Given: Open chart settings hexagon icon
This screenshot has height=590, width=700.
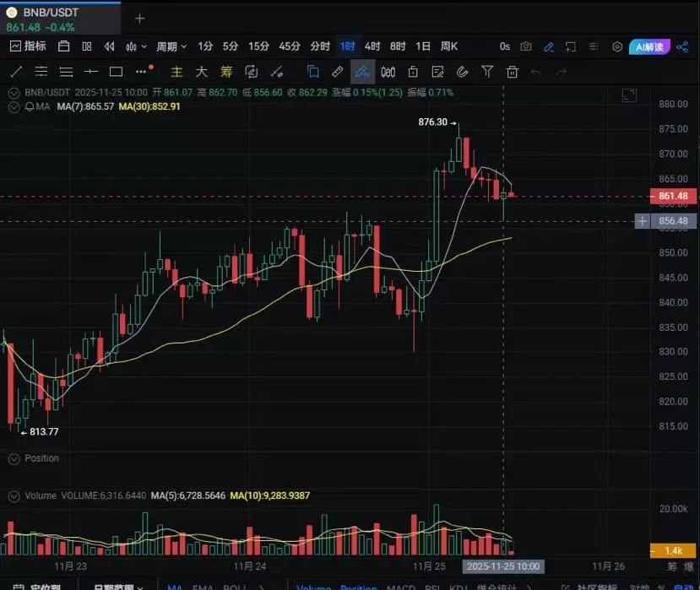Looking at the screenshot, I should (x=617, y=47).
